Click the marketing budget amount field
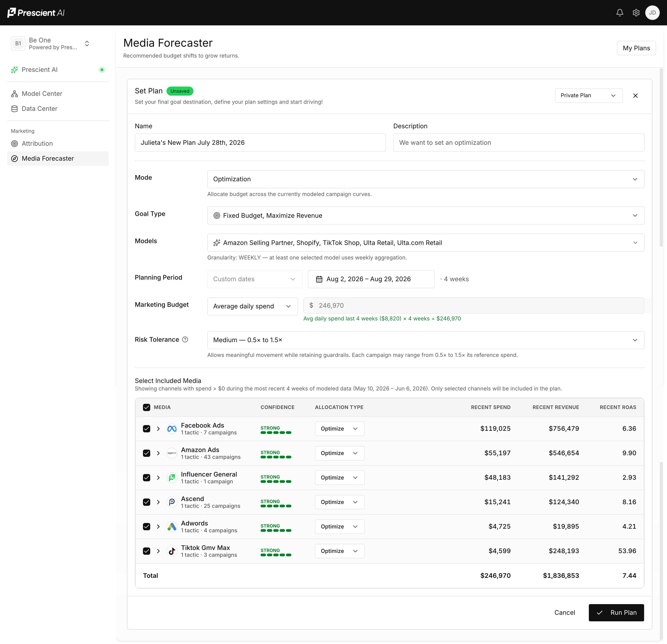The height and width of the screenshot is (644, 667). point(474,306)
